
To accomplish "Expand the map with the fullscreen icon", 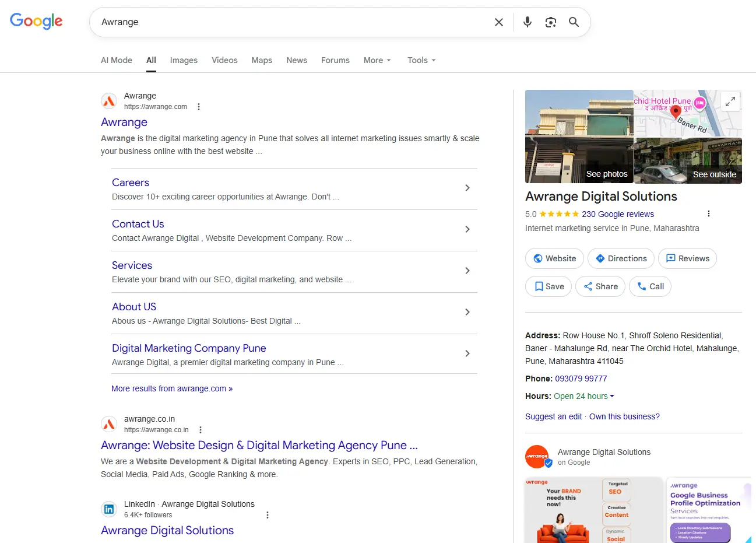I will coord(730,101).
